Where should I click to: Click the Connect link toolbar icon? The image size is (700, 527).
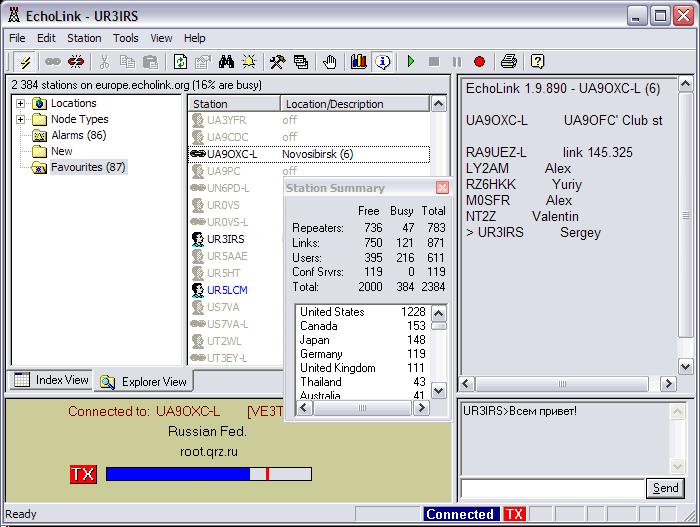[x=53, y=62]
